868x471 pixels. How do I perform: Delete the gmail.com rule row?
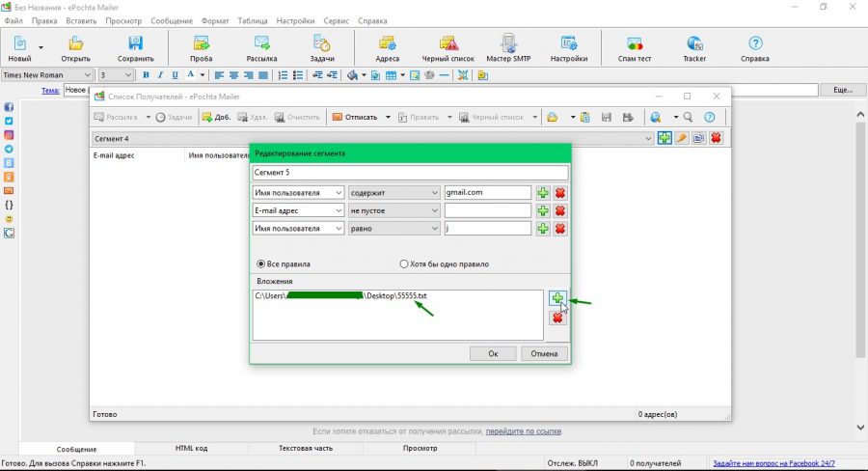(560, 193)
